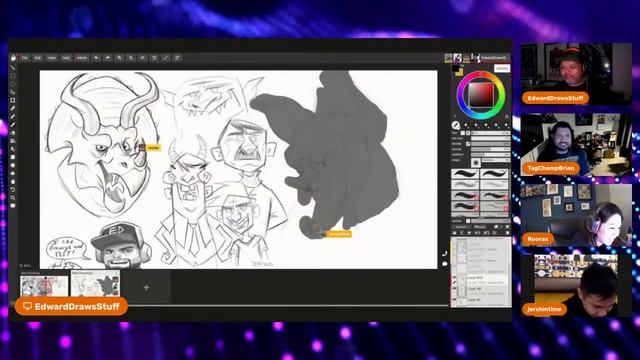Screen dimensions: 640x360
Task: Open the second drawing thumbnail at the bottom
Action: [96, 284]
